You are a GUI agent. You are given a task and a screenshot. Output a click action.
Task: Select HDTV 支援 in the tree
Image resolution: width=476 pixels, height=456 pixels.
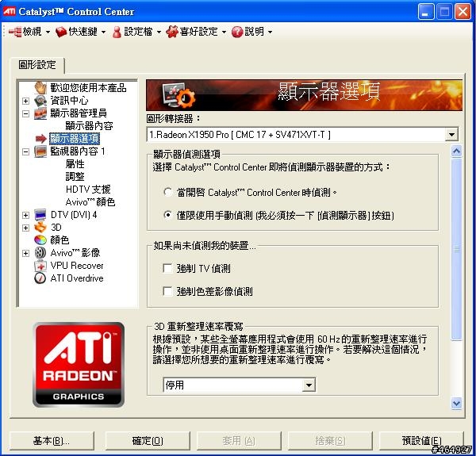(88, 189)
